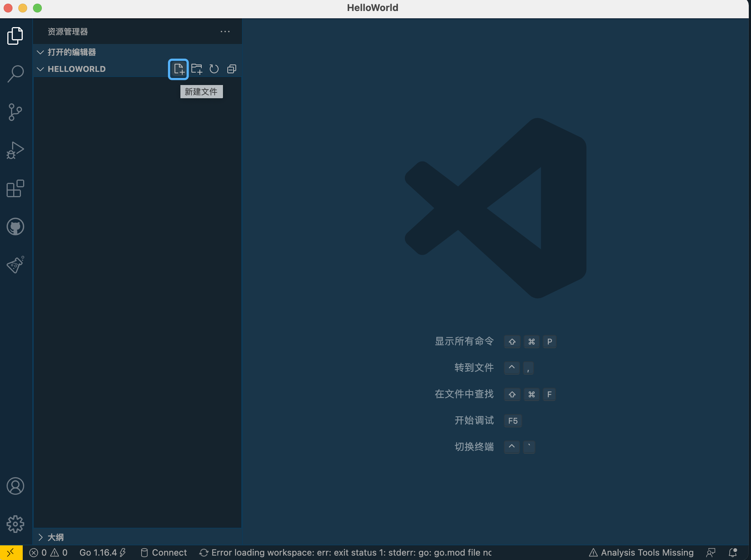Zoom the HelloWorld window to full screen
The height and width of the screenshot is (560, 751).
pyautogui.click(x=37, y=8)
